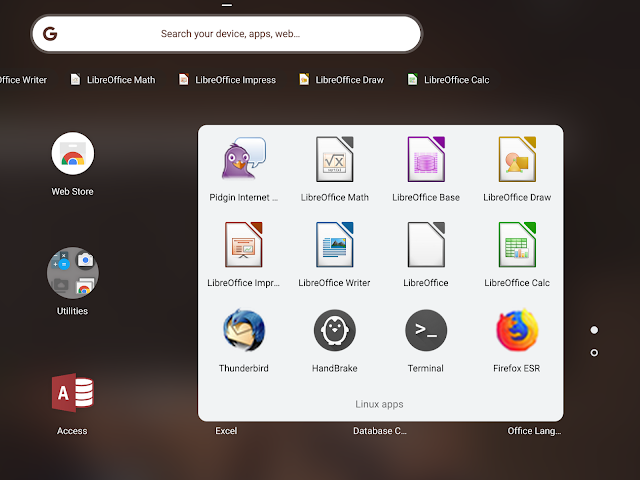Click the Linux apps folder name
Screen dimensions: 640x480
tap(379, 404)
